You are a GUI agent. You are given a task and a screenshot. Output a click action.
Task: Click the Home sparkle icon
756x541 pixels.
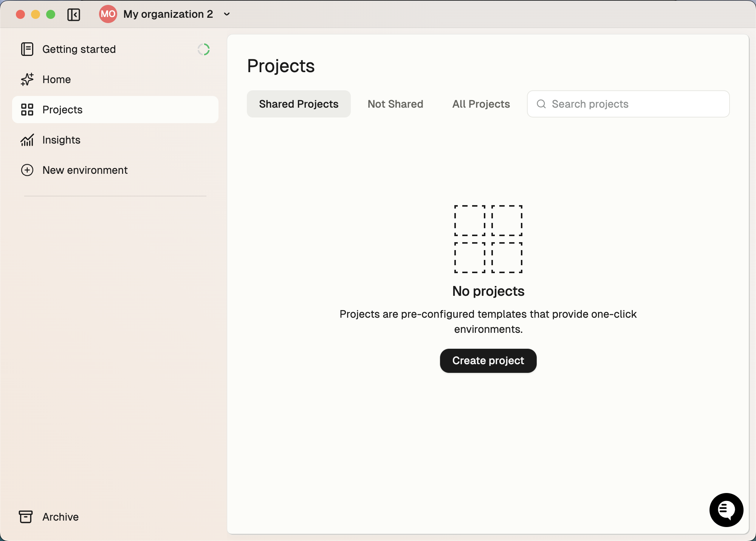pos(27,79)
